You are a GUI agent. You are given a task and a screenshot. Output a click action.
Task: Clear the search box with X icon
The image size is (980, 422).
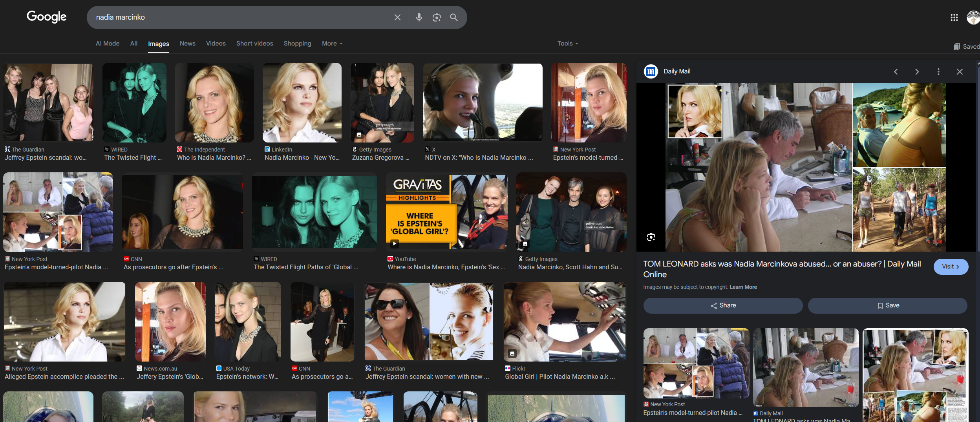click(397, 17)
